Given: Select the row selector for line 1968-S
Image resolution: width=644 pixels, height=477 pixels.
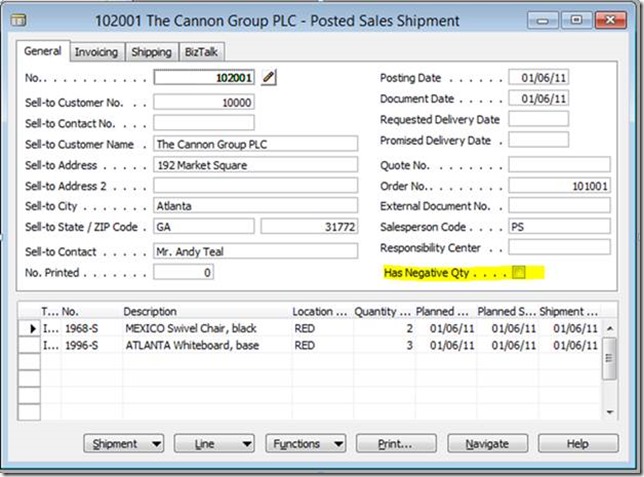Looking at the screenshot, I should [x=29, y=328].
